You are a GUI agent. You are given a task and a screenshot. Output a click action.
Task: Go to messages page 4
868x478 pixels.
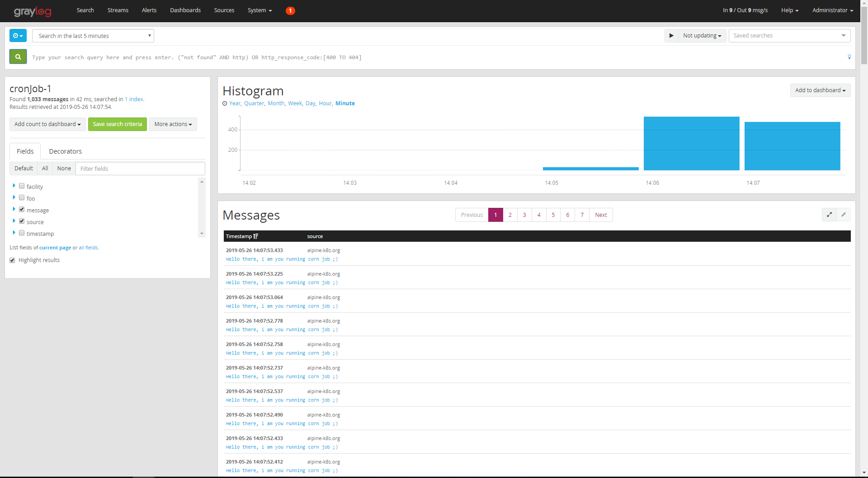tap(539, 215)
